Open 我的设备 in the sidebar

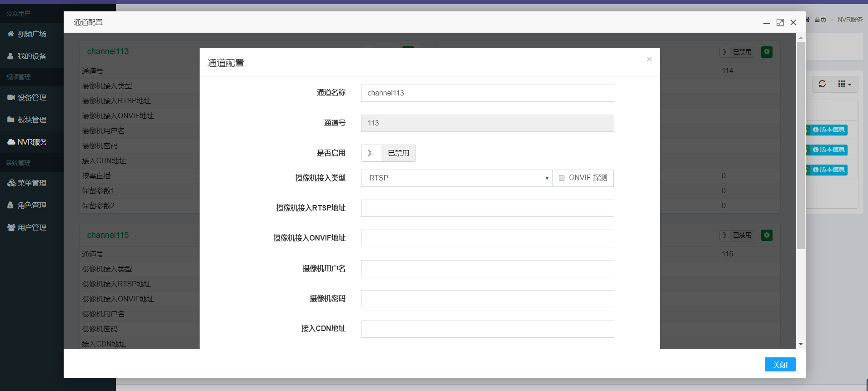[32, 56]
